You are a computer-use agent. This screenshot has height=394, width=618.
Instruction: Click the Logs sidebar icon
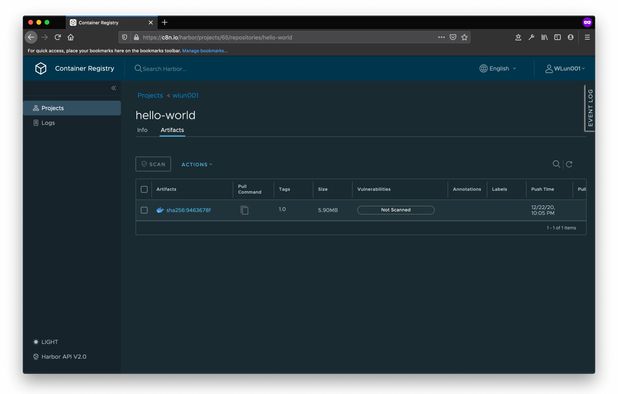point(36,123)
